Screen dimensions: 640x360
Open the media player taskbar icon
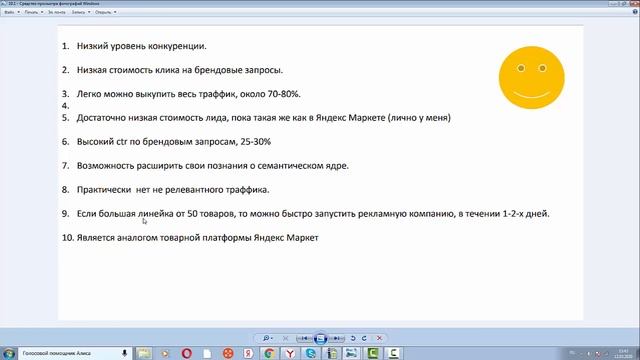165,353
